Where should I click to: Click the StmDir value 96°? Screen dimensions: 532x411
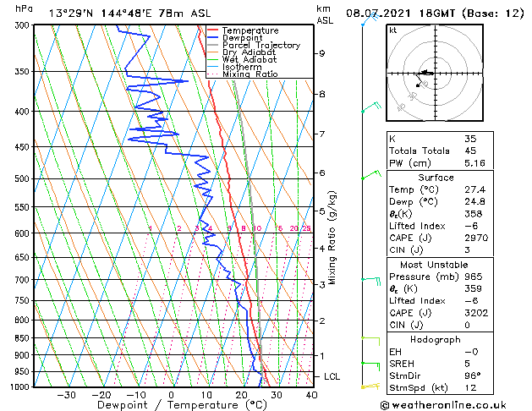[x=473, y=375]
